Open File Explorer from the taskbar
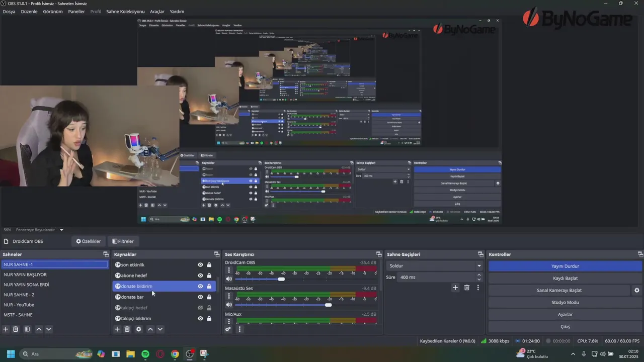The height and width of the screenshot is (362, 644). (x=130, y=354)
